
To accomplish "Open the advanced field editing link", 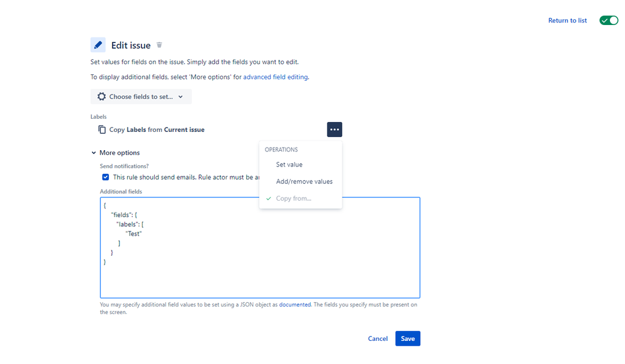I will tap(276, 77).
